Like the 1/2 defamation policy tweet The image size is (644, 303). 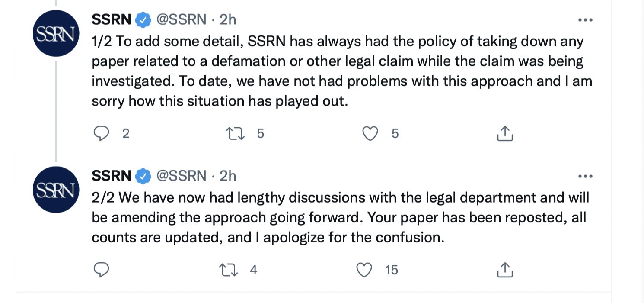tap(370, 134)
